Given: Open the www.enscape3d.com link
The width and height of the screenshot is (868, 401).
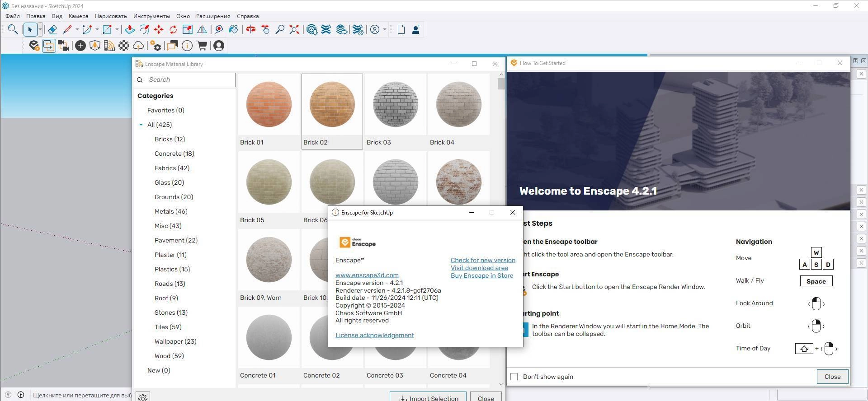Looking at the screenshot, I should click(367, 275).
